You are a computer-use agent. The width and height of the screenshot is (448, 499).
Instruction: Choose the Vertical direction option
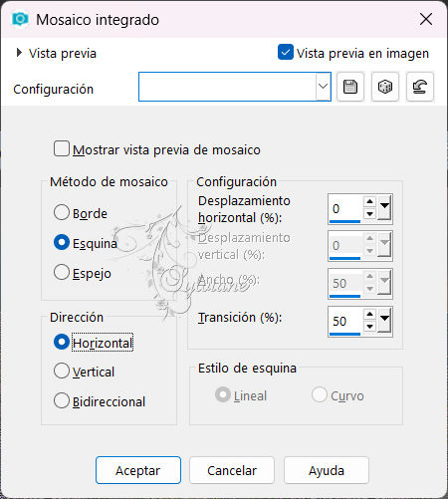tap(62, 371)
